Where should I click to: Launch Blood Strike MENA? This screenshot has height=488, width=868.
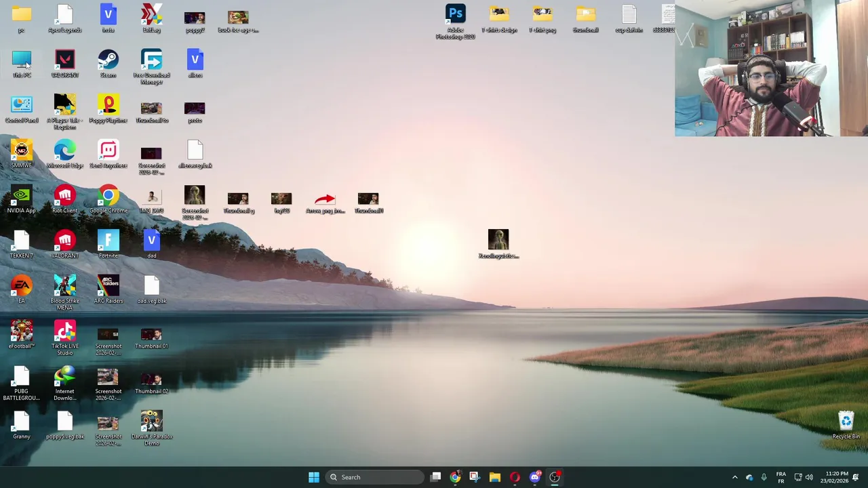coord(64,293)
